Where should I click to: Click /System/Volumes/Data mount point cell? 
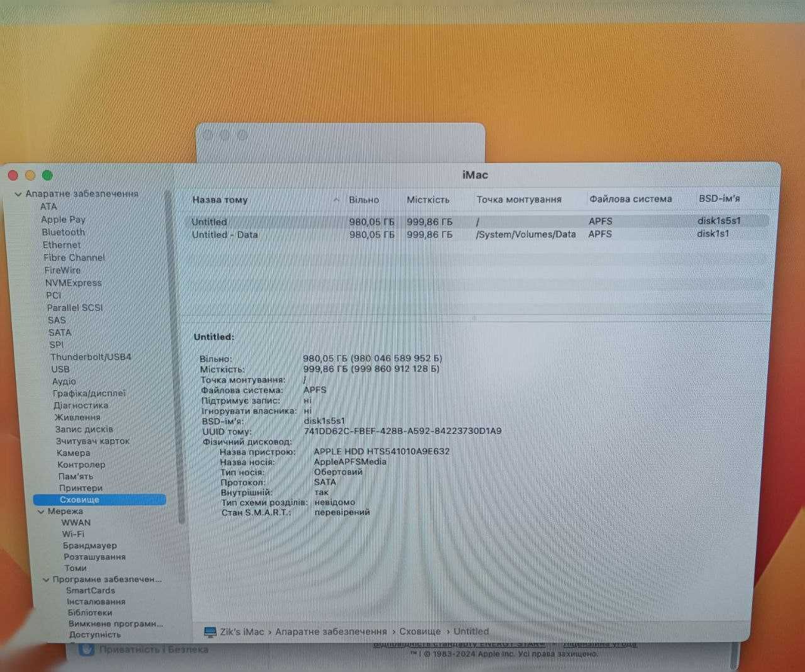click(526, 234)
